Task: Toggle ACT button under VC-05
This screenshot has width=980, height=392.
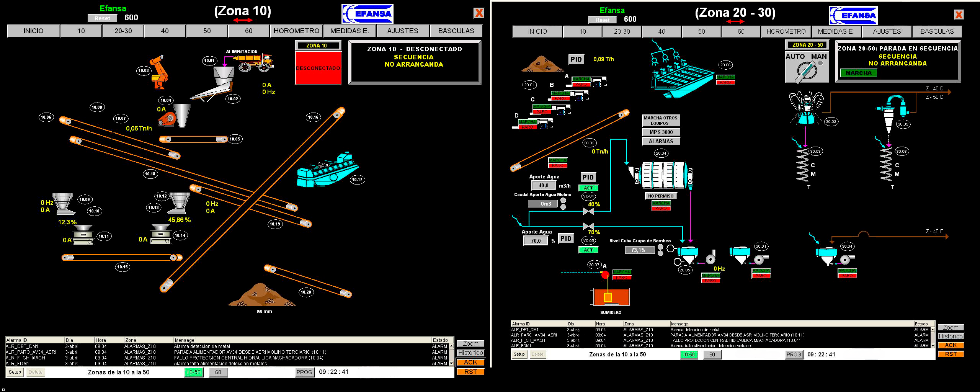Action: tap(588, 250)
